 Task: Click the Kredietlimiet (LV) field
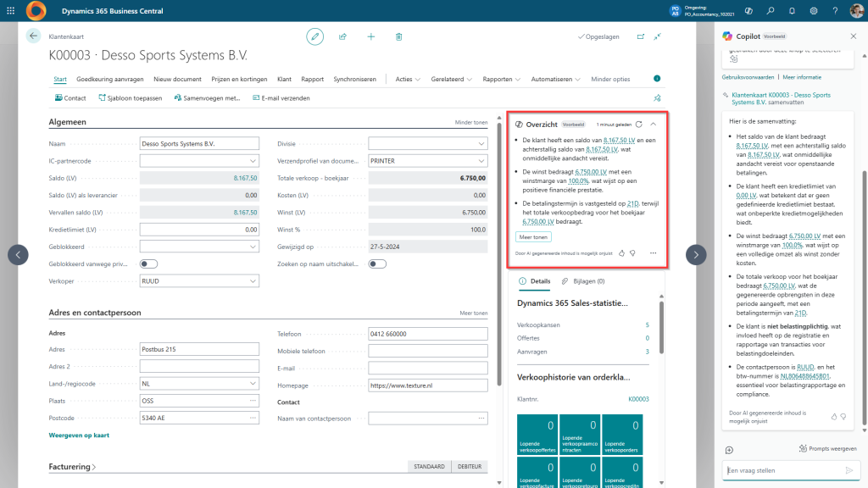point(199,230)
